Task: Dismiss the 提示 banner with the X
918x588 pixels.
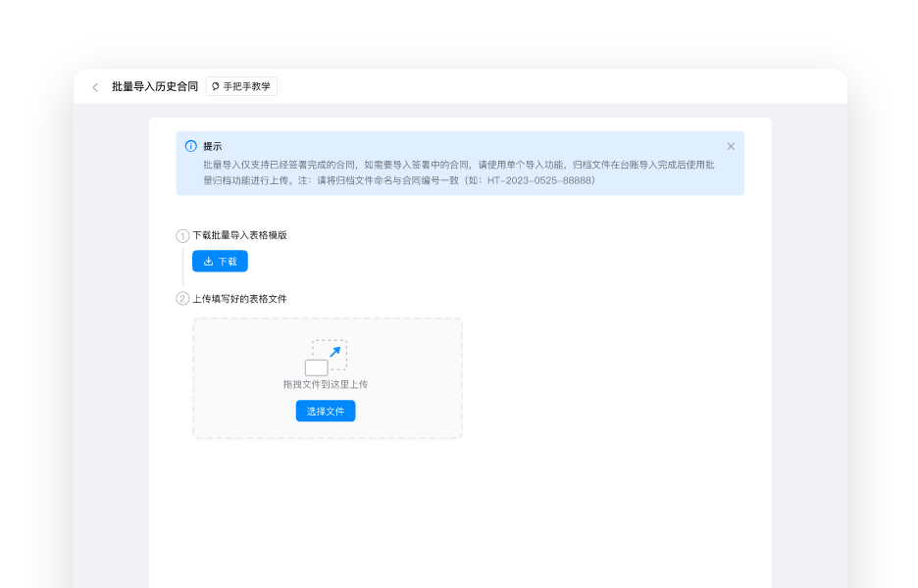Action: [731, 146]
